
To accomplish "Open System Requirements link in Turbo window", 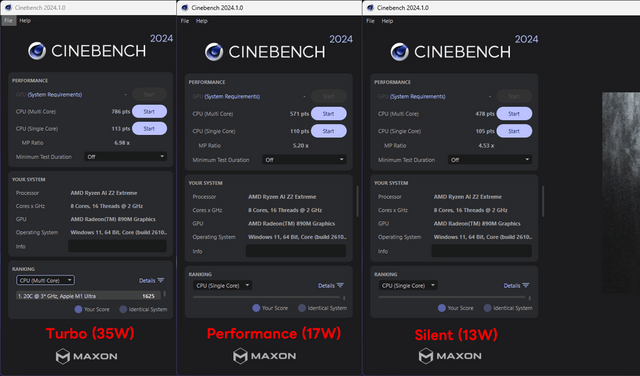I will (x=55, y=95).
